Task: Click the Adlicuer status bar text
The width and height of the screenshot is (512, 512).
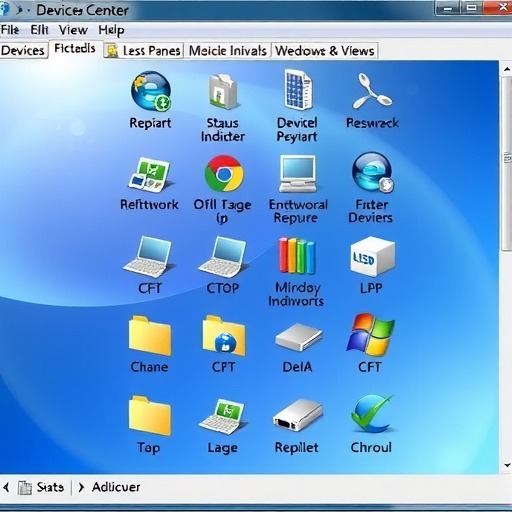Action: 116,487
